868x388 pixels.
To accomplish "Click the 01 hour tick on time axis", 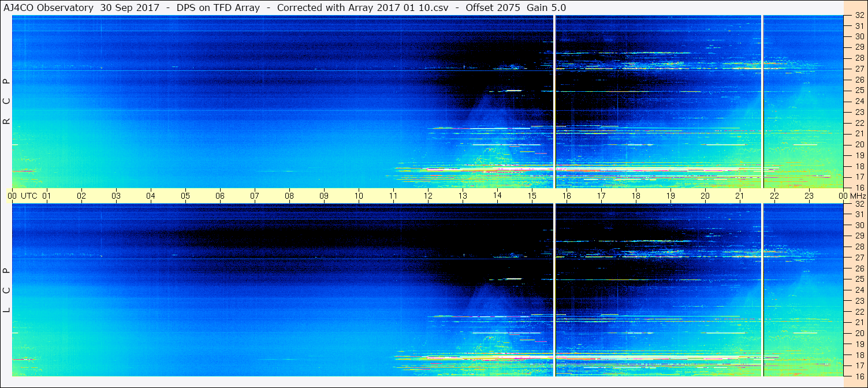I will click(x=47, y=196).
